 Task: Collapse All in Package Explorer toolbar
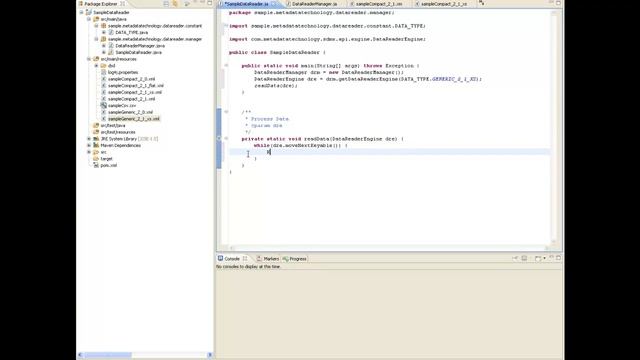click(x=166, y=4)
